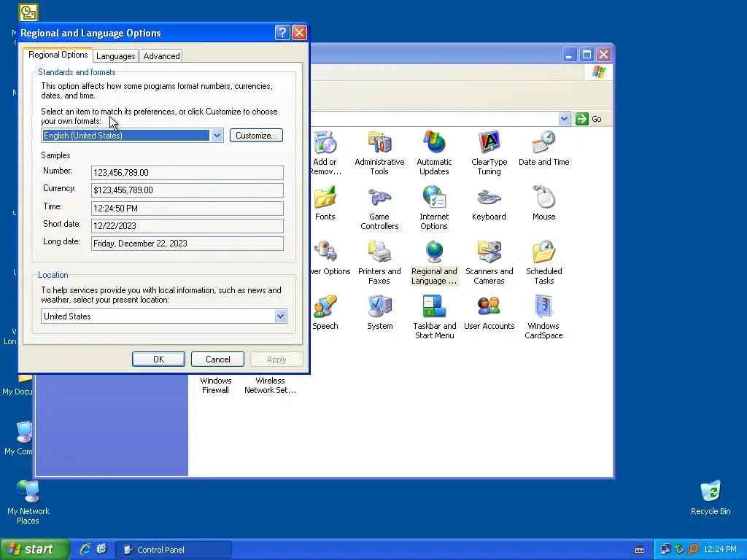Open Taskbar and Start Menu icon
Screen dimensions: 747x560
(x=434, y=306)
